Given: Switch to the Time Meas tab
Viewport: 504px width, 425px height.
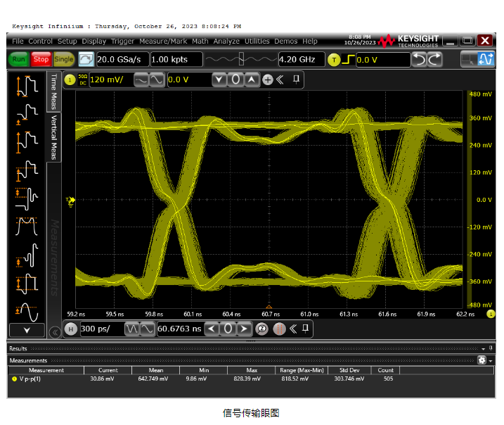Looking at the screenshot, I should [53, 91].
